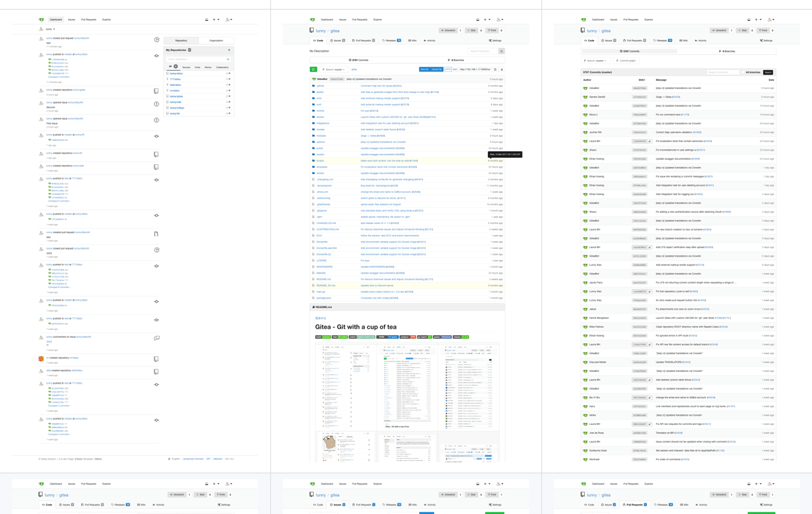Screen dimensions: 812x514
Task: Click clone URL text field
Action: coord(475,69)
